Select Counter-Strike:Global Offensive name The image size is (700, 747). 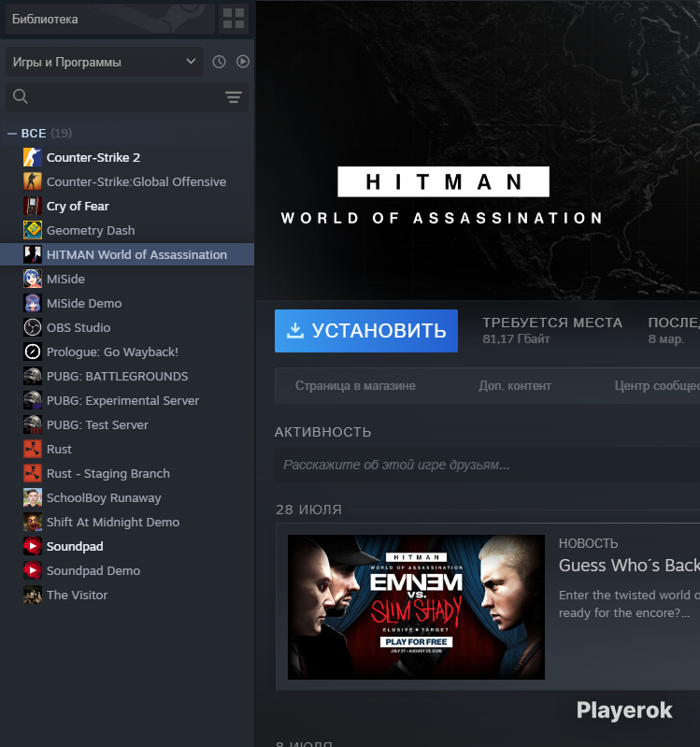click(136, 181)
